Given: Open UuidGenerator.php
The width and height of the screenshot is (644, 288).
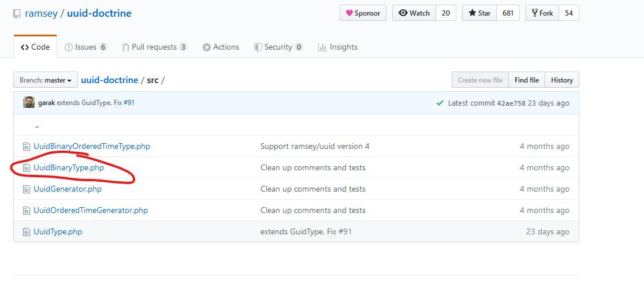Looking at the screenshot, I should point(68,189).
